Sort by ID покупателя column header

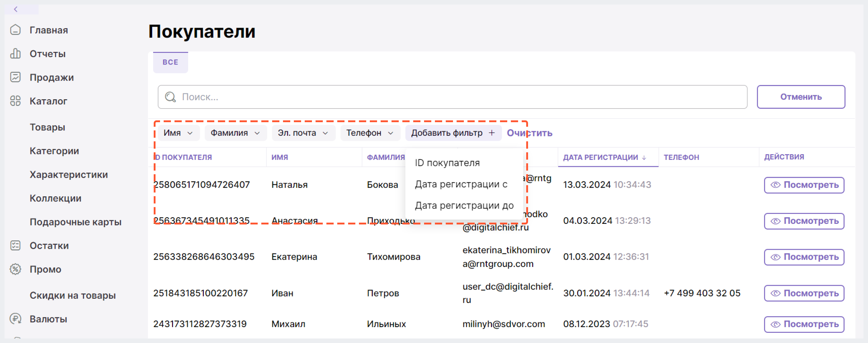(x=183, y=157)
